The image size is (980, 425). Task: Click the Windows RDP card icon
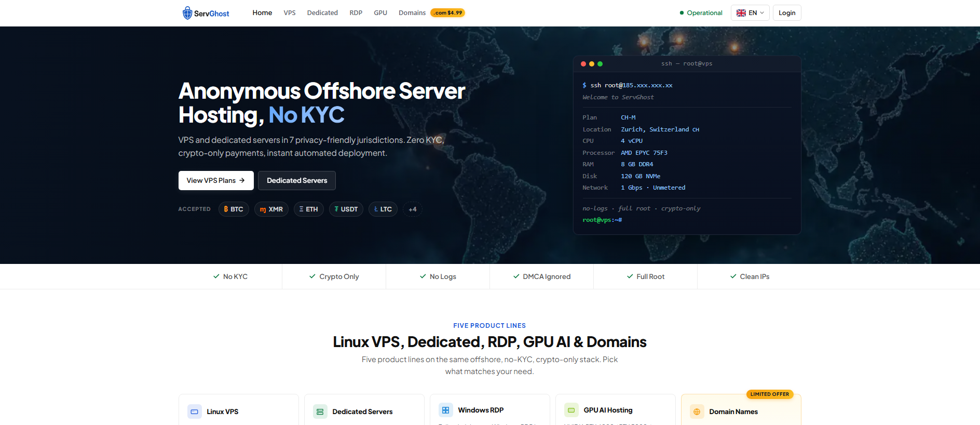click(446, 410)
